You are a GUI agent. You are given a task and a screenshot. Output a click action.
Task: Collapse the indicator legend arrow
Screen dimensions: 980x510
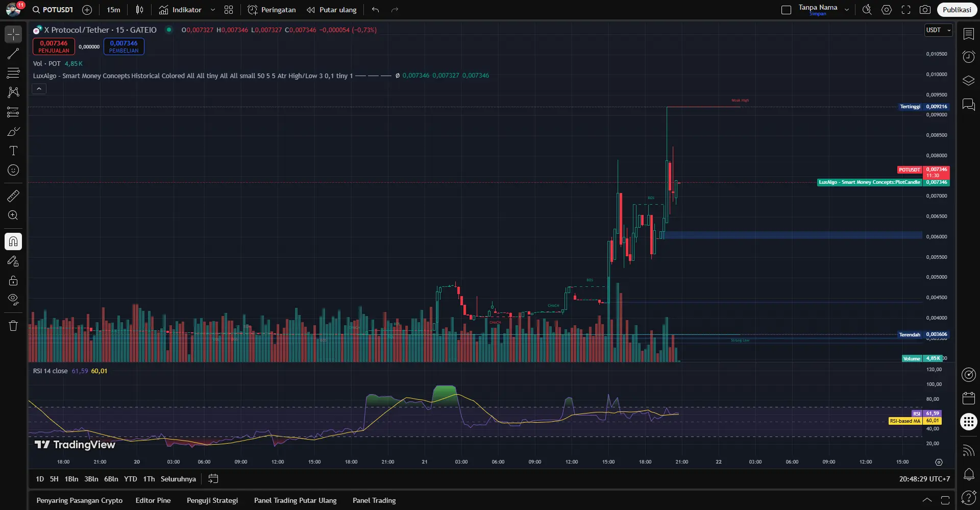click(39, 89)
